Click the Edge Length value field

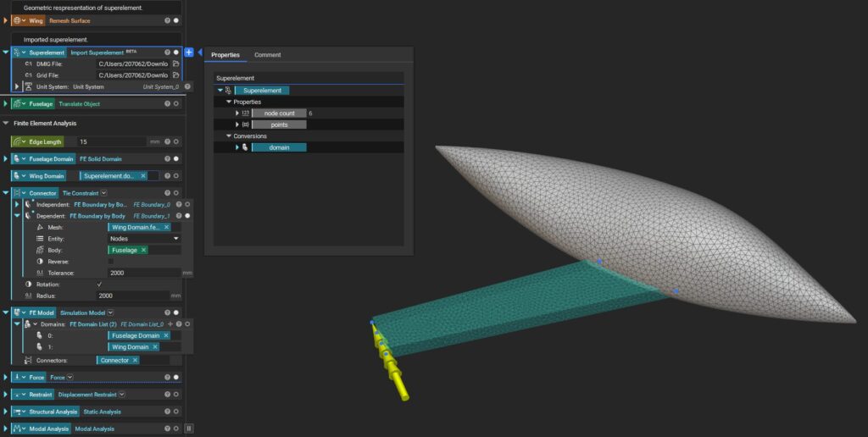click(110, 141)
